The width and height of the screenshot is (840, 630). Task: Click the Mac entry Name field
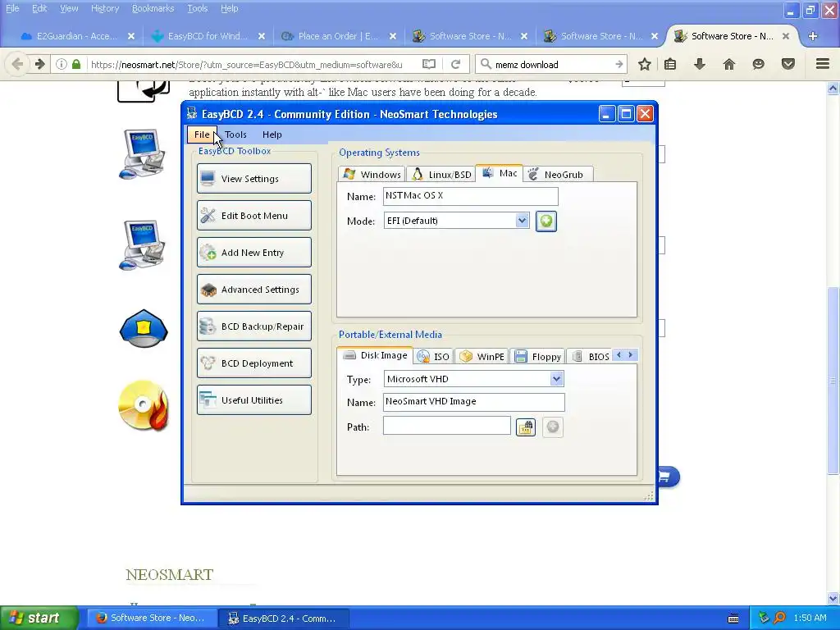(x=470, y=196)
